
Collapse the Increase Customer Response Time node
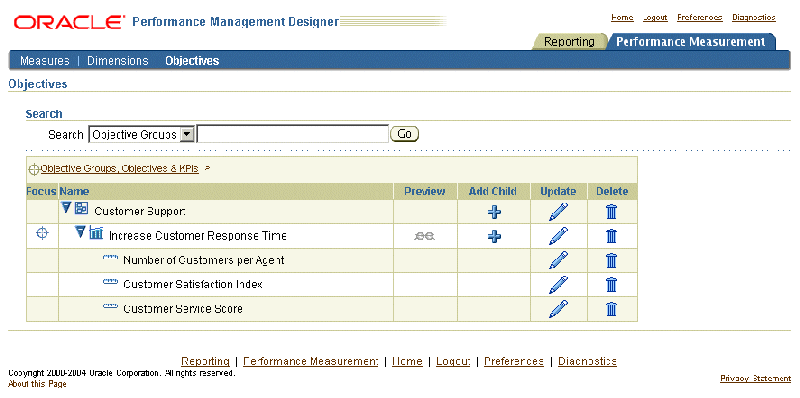click(x=80, y=232)
